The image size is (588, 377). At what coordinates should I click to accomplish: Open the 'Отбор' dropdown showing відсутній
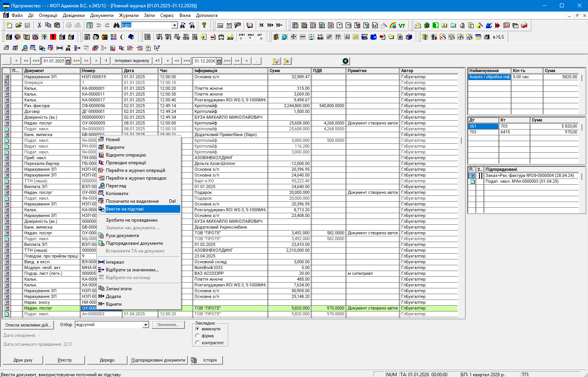tap(146, 325)
